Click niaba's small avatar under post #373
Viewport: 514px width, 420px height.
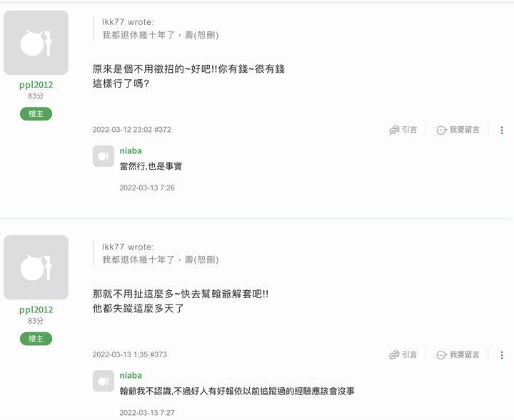coord(104,381)
